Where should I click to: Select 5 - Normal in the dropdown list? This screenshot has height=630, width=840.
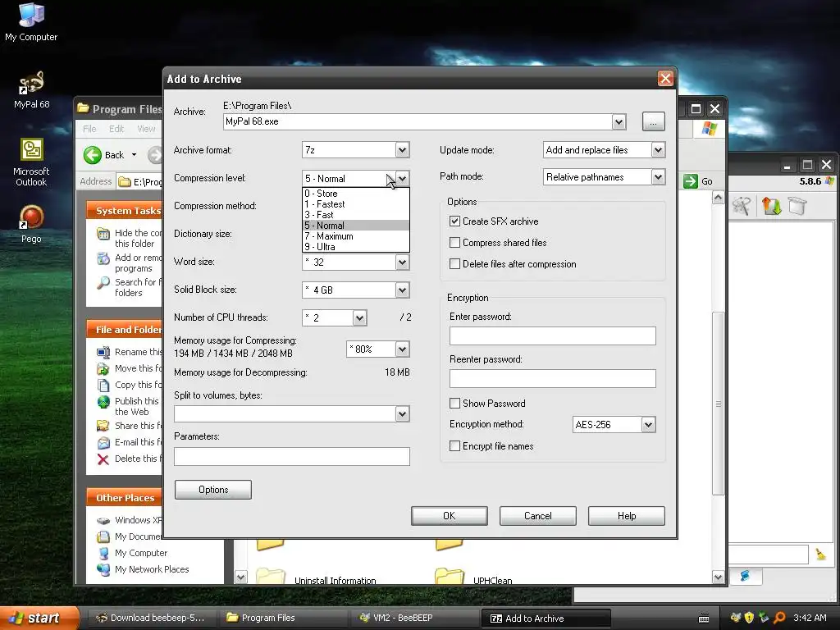coord(356,226)
